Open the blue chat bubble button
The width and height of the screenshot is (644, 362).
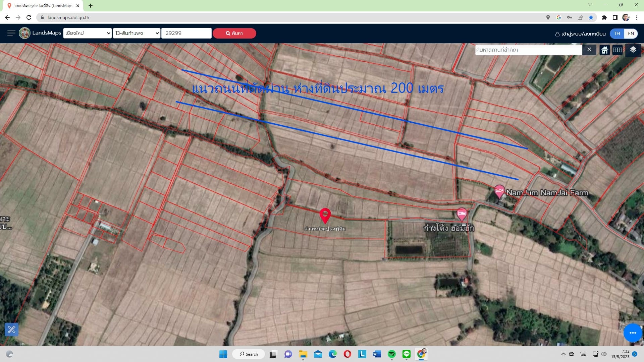click(633, 333)
